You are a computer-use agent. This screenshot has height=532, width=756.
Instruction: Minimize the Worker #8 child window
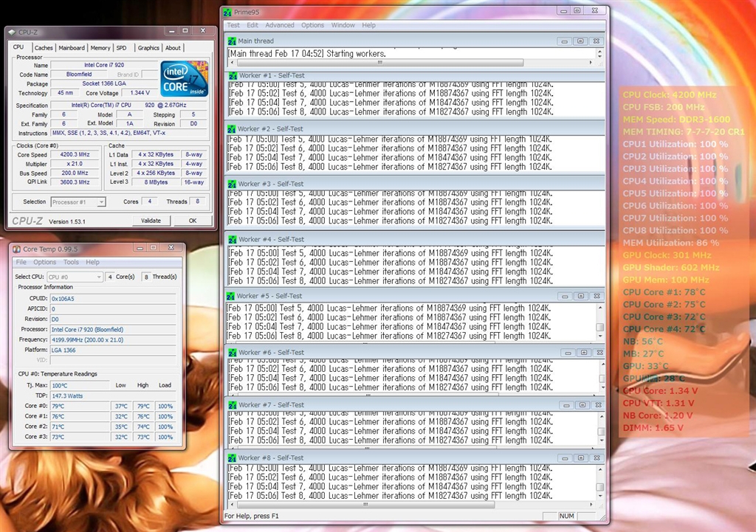[565, 458]
